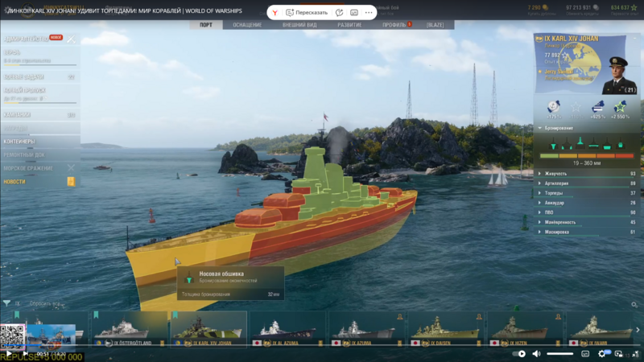Image resolution: width=644 pixels, height=362 pixels.
Task: Toggle the second armor layer icon (casemate)
Action: pos(567,144)
